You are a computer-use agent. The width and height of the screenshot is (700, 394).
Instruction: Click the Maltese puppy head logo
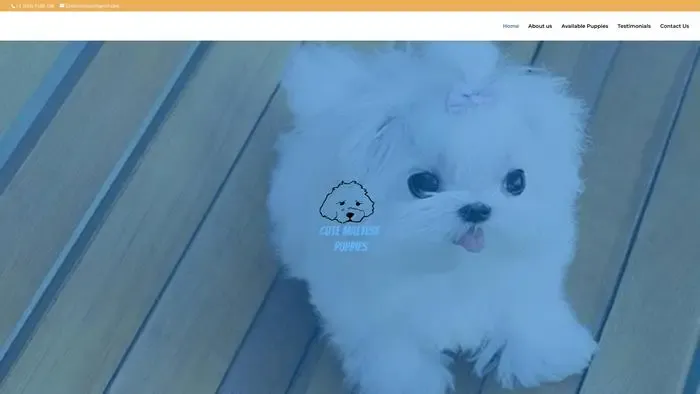click(x=347, y=202)
